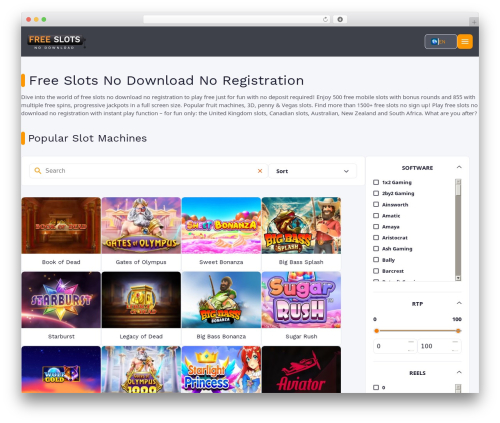Screen dimensions: 500x423
Task: Open the Wolf Gold game thumbnail
Action: 61,369
